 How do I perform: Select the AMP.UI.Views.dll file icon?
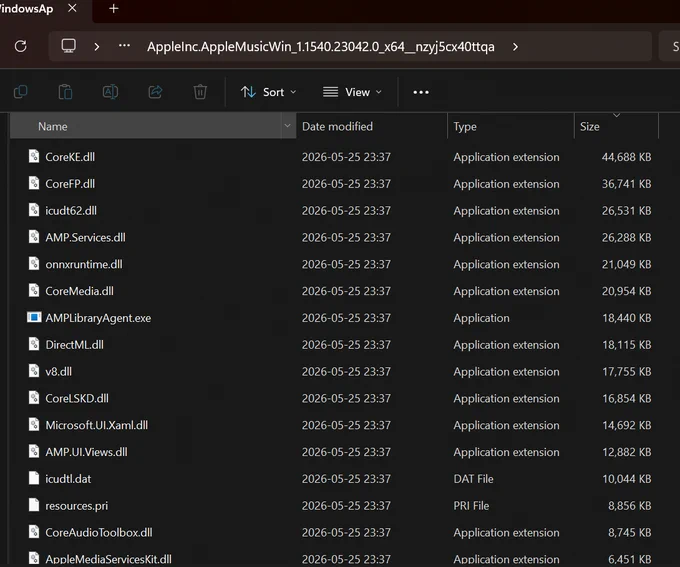click(34, 452)
